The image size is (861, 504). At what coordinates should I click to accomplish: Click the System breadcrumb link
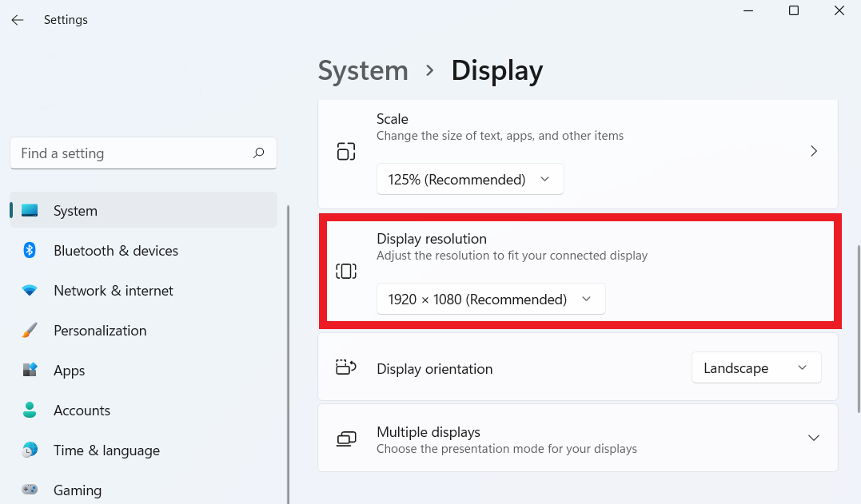point(363,71)
